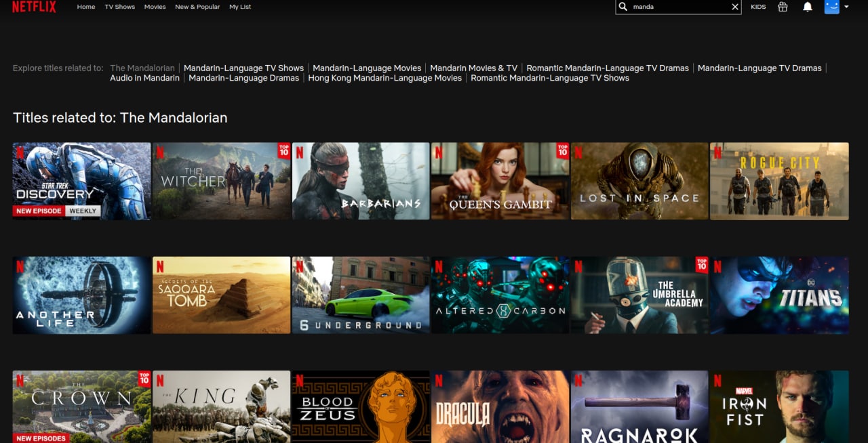
Task: Click Top 10 badge on The Crown
Action: pyautogui.click(x=144, y=378)
